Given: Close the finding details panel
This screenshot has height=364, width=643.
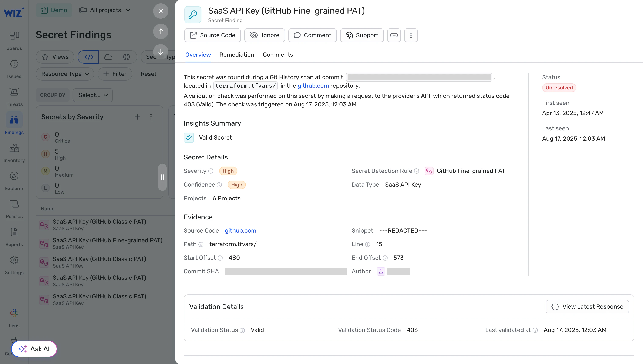Looking at the screenshot, I should 161,11.
